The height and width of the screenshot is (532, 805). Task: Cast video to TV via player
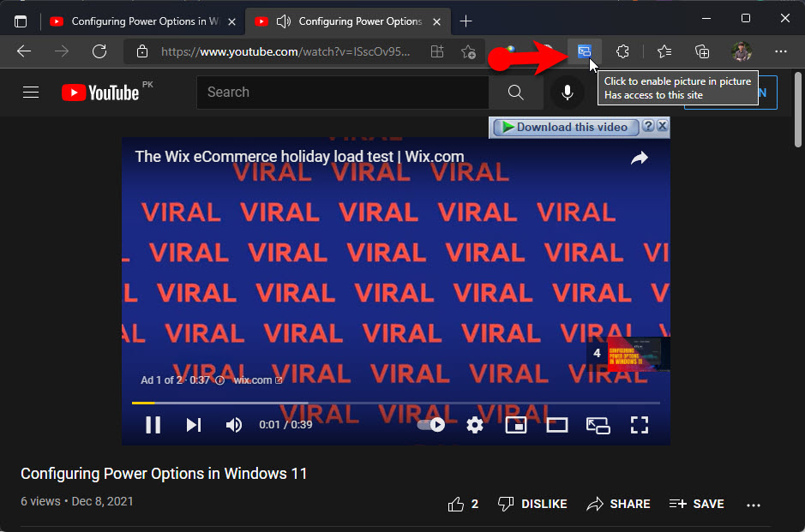(598, 425)
